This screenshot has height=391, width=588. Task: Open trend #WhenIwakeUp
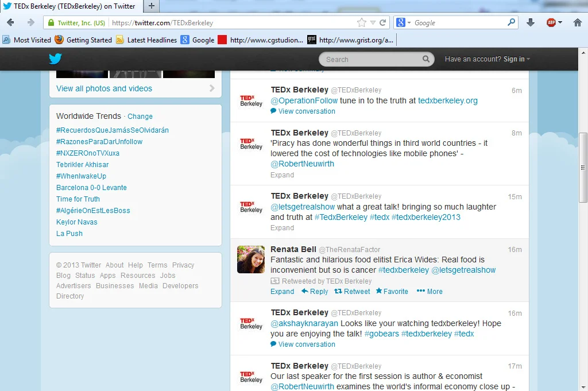point(81,176)
